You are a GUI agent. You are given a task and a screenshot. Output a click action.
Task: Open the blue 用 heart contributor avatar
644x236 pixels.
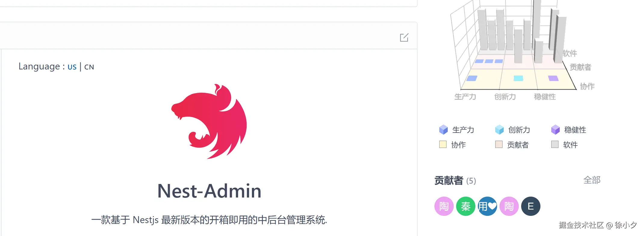tap(487, 206)
